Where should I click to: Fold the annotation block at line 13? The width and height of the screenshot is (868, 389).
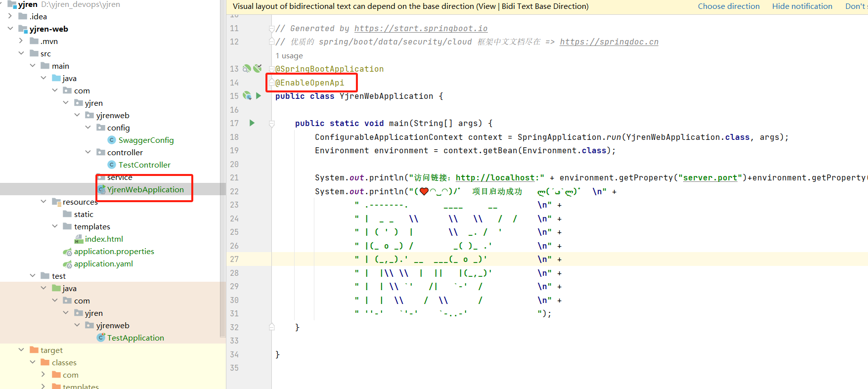(x=271, y=69)
